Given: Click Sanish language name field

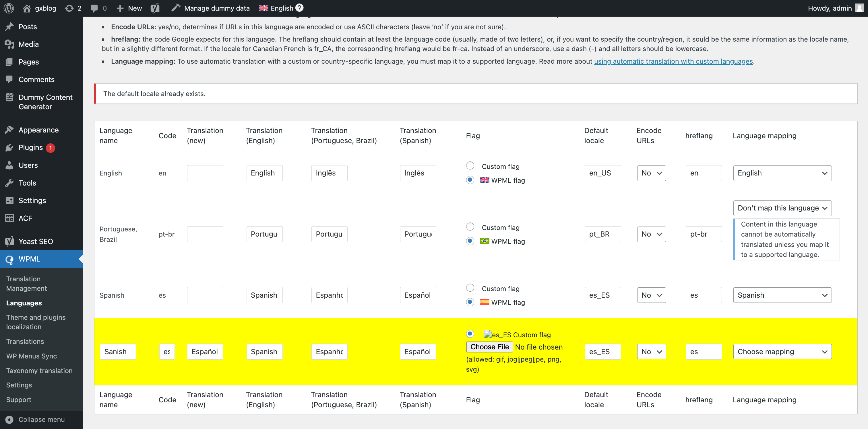Looking at the screenshot, I should pyautogui.click(x=118, y=352).
